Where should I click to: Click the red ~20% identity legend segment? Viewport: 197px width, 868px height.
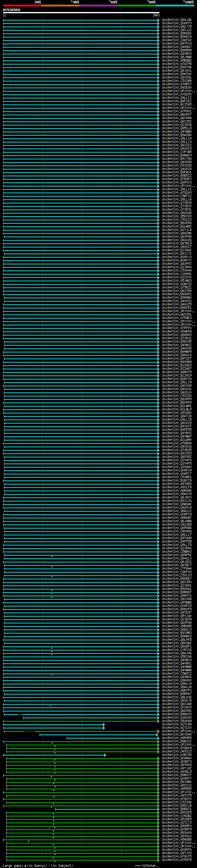pyautogui.click(x=22, y=6)
